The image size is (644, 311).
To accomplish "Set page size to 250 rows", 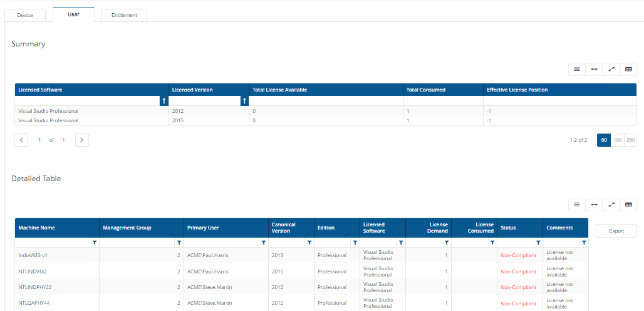I will coord(630,140).
